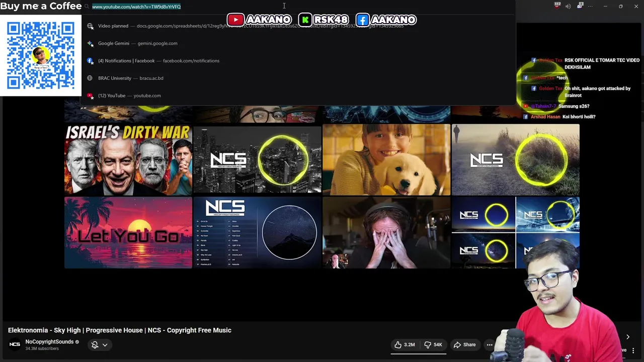
Task: Click the thumbs-down dislike button showing 54K
Action: coord(433,345)
